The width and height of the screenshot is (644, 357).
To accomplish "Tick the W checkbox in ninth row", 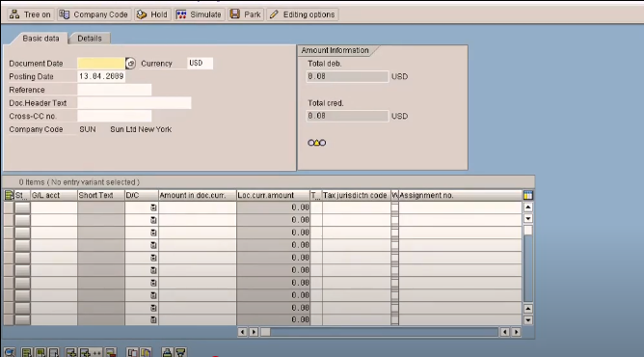I will [394, 308].
